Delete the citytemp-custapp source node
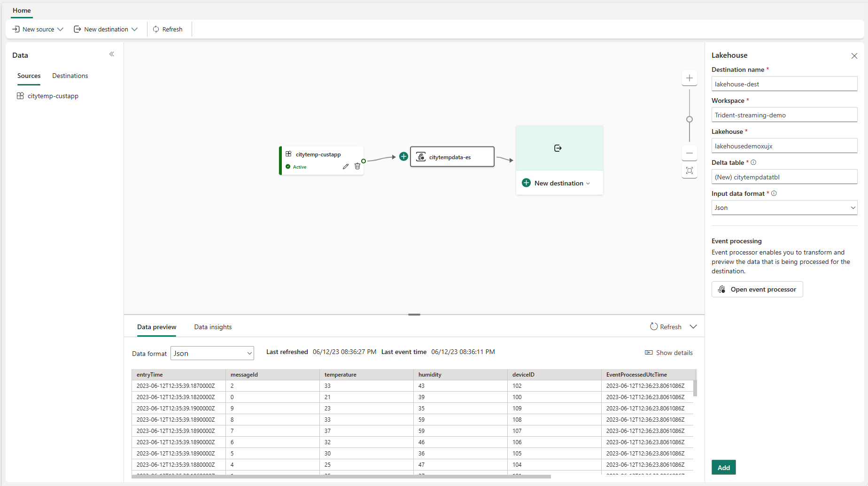Screen dimensions: 868x486 tap(357, 166)
